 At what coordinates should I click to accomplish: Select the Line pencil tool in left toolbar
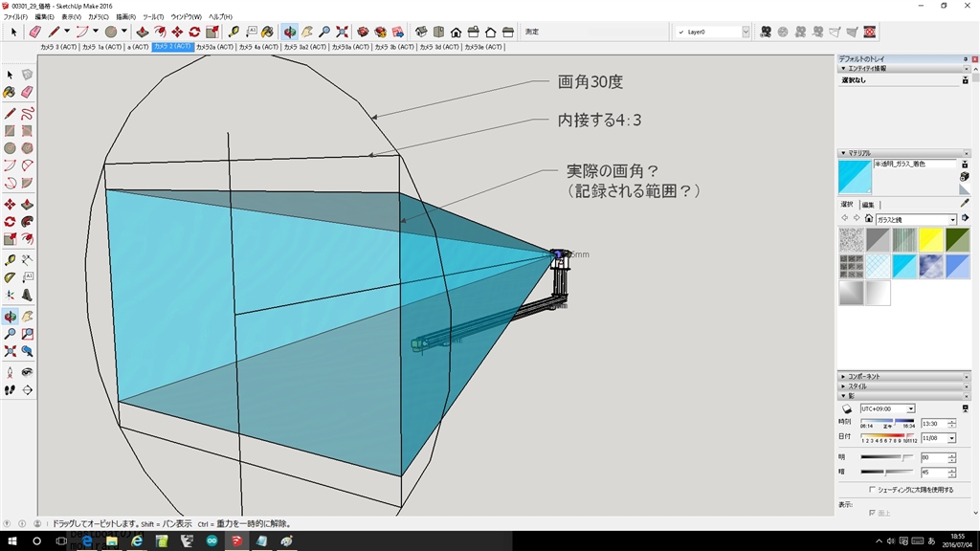click(10, 114)
